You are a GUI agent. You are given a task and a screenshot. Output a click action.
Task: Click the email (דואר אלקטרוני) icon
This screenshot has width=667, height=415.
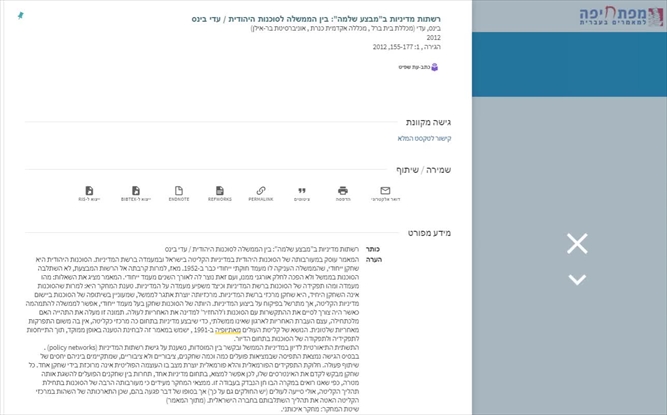pos(385,190)
